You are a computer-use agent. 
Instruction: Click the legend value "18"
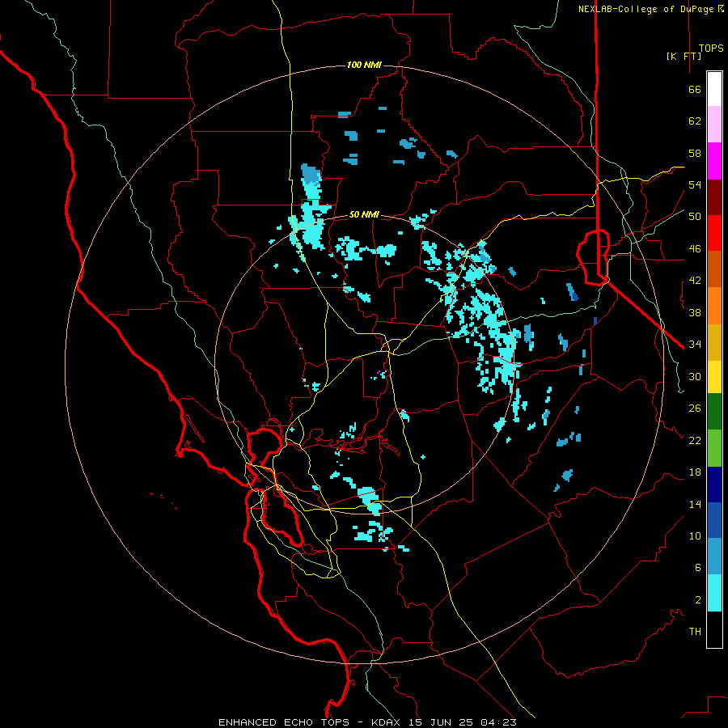point(695,472)
